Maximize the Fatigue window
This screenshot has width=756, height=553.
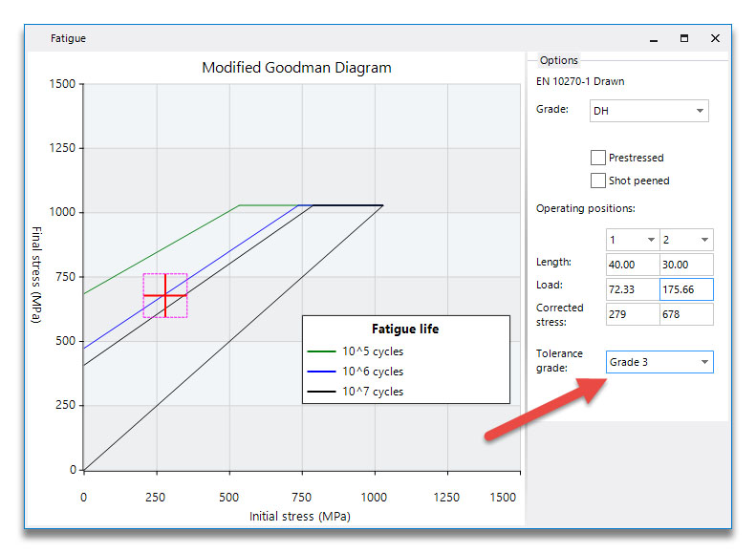[684, 38]
